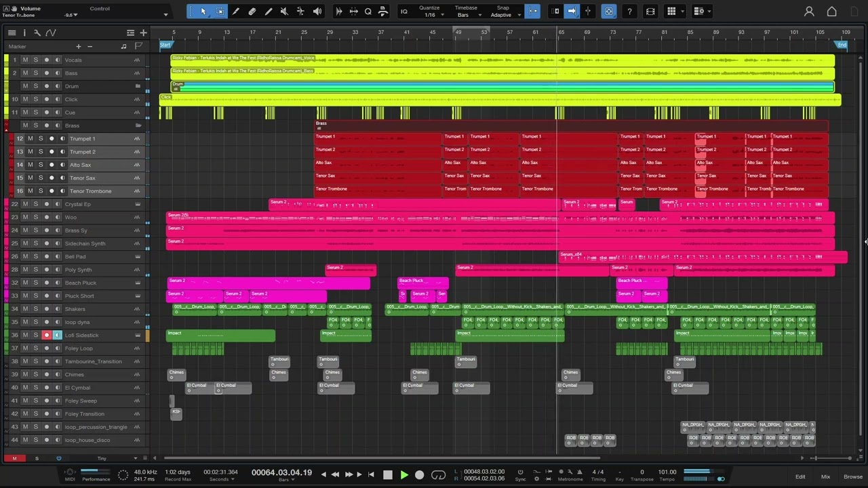Image resolution: width=868 pixels, height=488 pixels.
Task: Click the Vocals track color strip
Action: pos(7,60)
